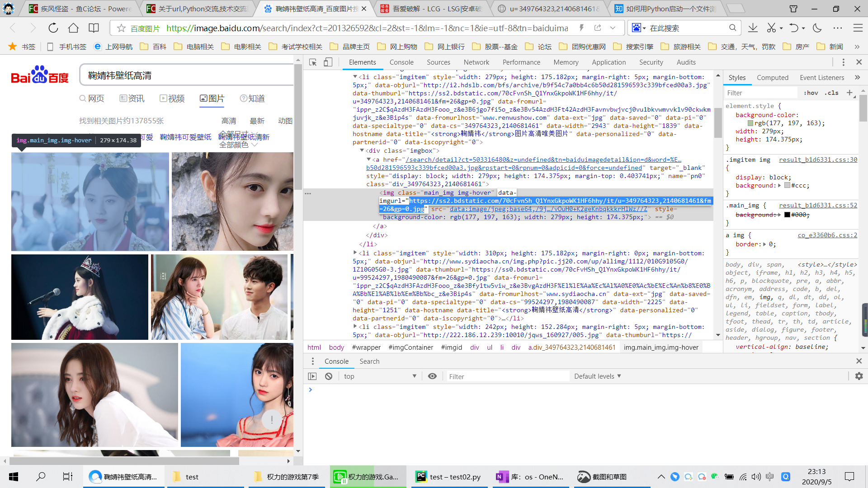Toggle the .cls class editor button
Screen dimensions: 868x488
click(x=831, y=93)
